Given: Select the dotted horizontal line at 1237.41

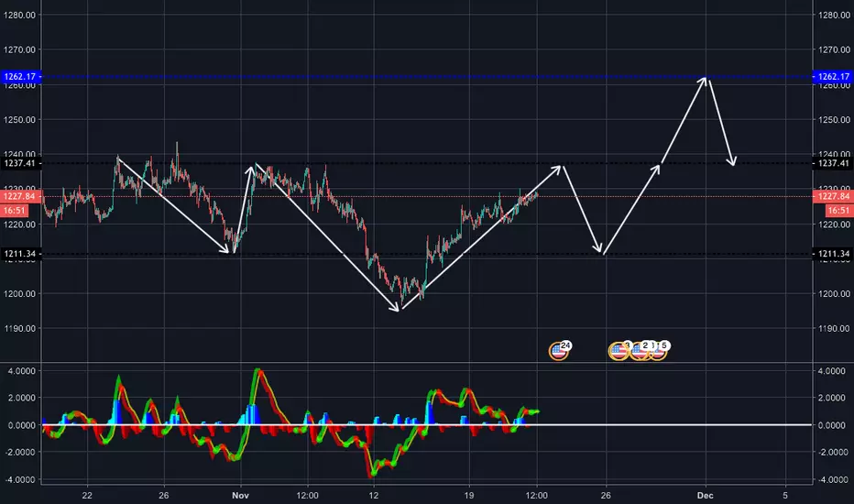Looking at the screenshot, I should (x=425, y=163).
